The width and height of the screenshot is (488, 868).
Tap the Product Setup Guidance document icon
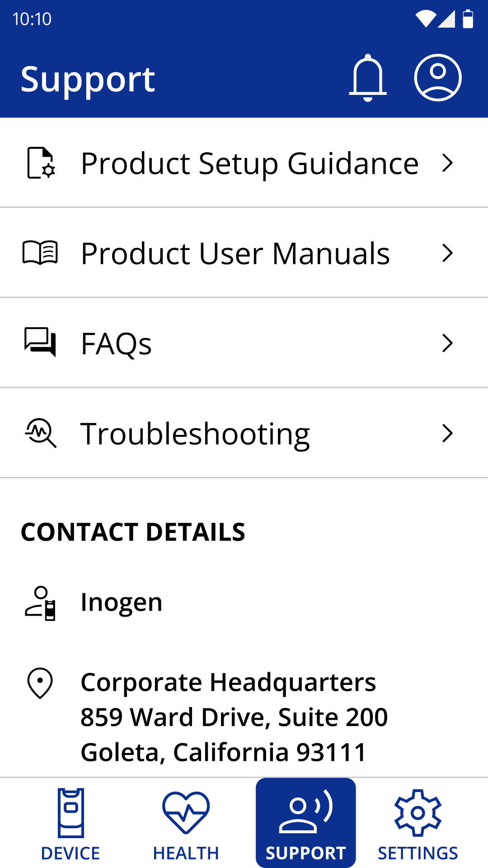click(x=41, y=163)
